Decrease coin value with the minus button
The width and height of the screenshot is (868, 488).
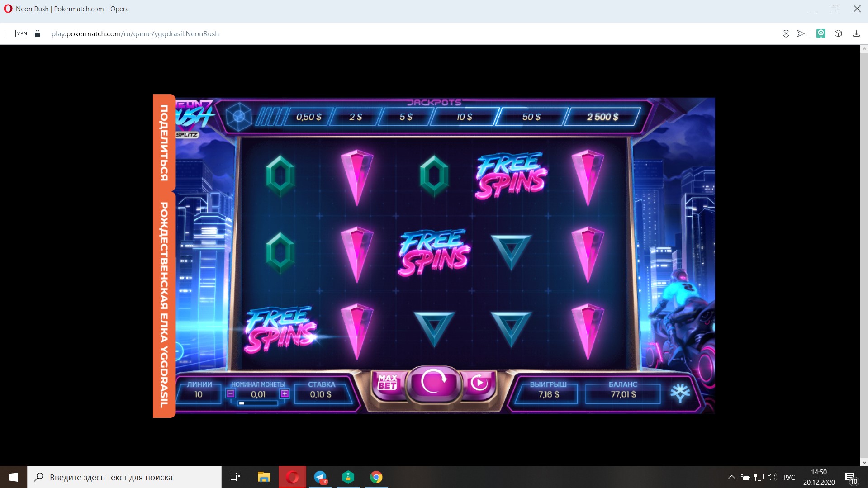click(x=231, y=393)
